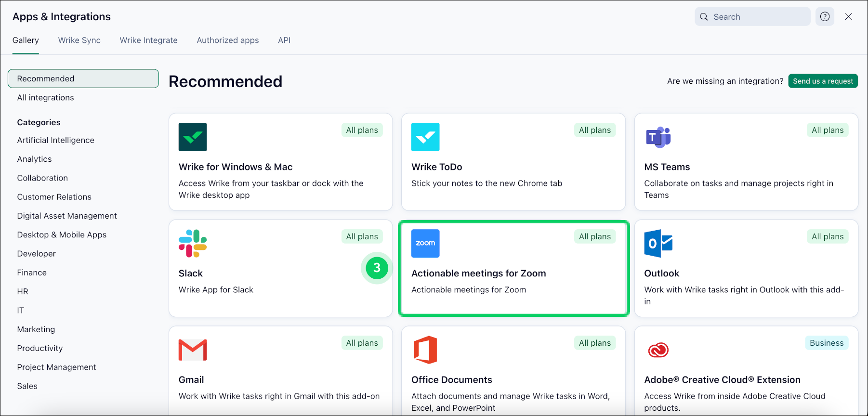The height and width of the screenshot is (416, 868).
Task: Choose the Artificial Intelligence category
Action: (x=56, y=140)
